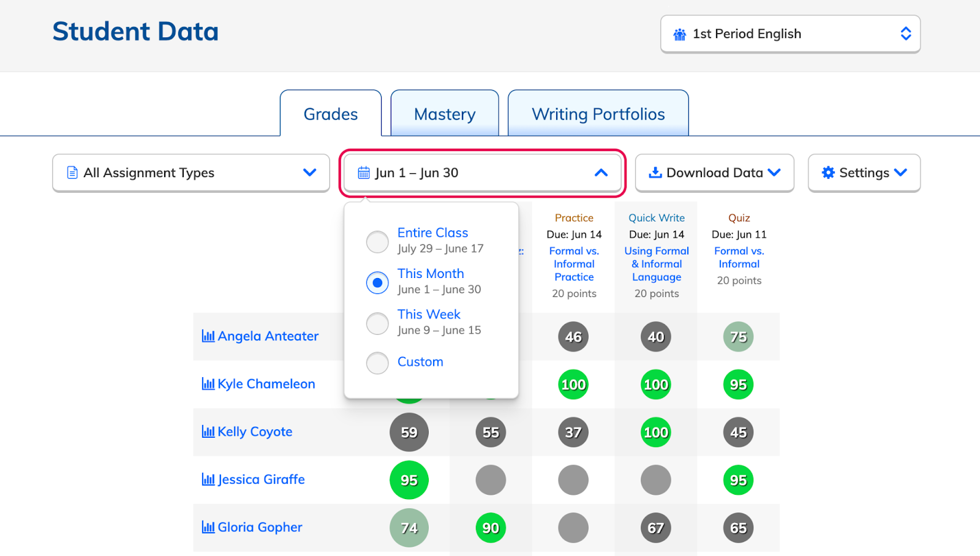Open Gloria Gopher's bar chart icon
Image resolution: width=980 pixels, height=556 pixels.
(x=208, y=527)
